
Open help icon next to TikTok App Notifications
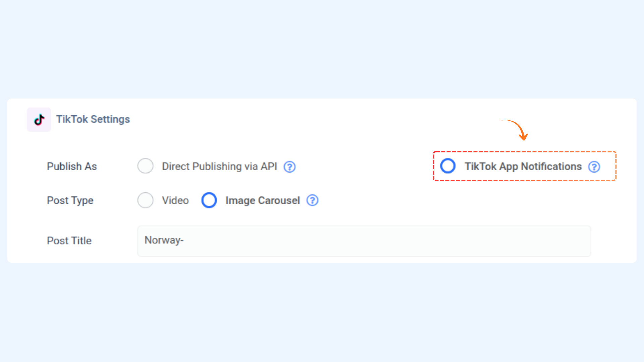594,167
